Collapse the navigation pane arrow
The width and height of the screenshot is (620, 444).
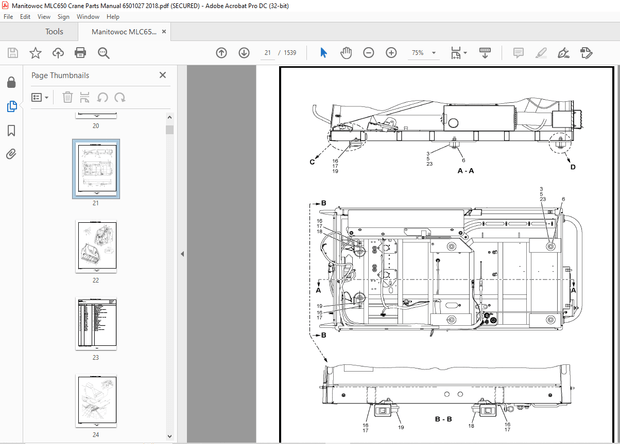pyautogui.click(x=182, y=254)
